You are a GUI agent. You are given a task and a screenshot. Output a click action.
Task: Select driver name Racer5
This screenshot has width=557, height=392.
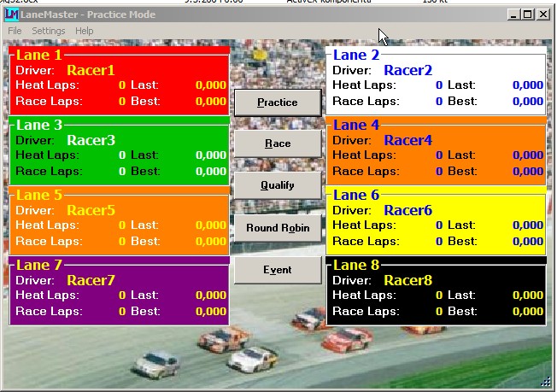(91, 210)
